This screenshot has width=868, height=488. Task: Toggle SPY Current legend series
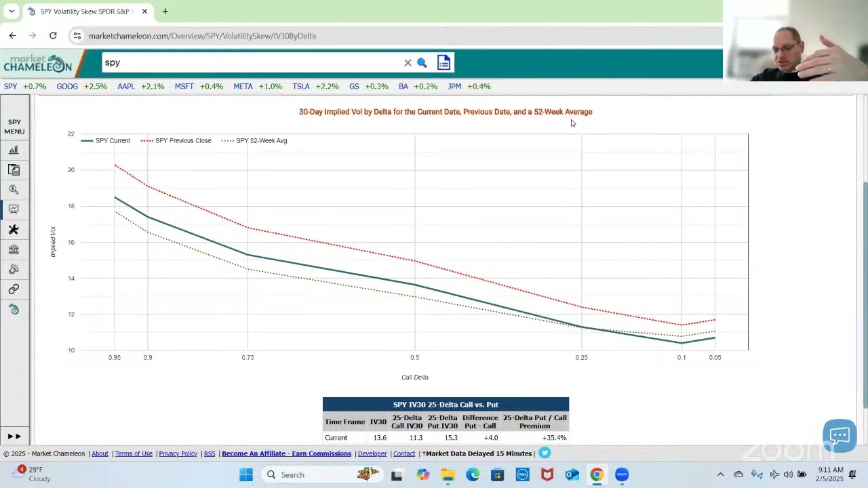(x=106, y=141)
